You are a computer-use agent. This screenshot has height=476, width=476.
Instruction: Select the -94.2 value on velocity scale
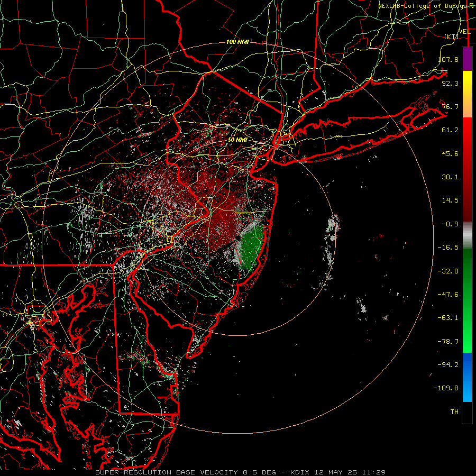pos(448,365)
